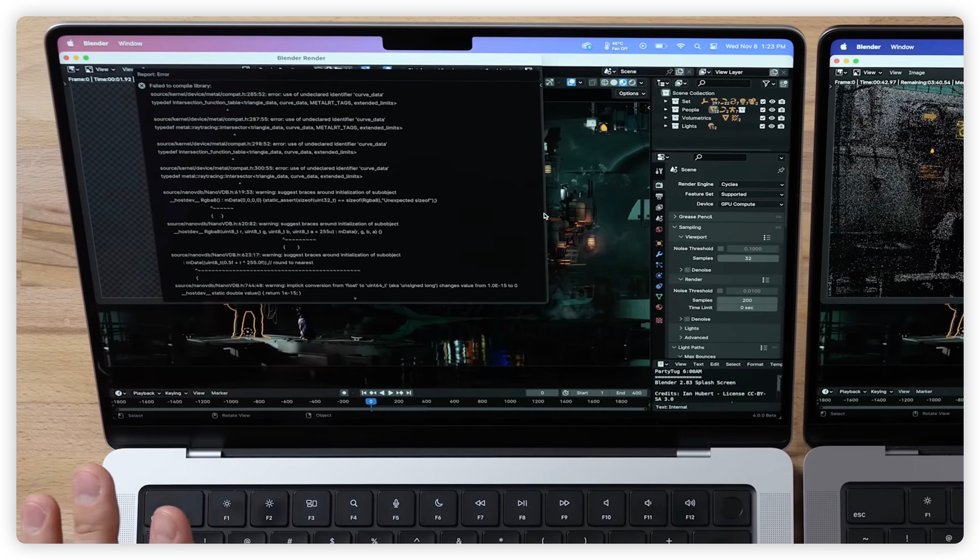Open the Object Data properties tab
This screenshot has width=980, height=560.
click(659, 297)
